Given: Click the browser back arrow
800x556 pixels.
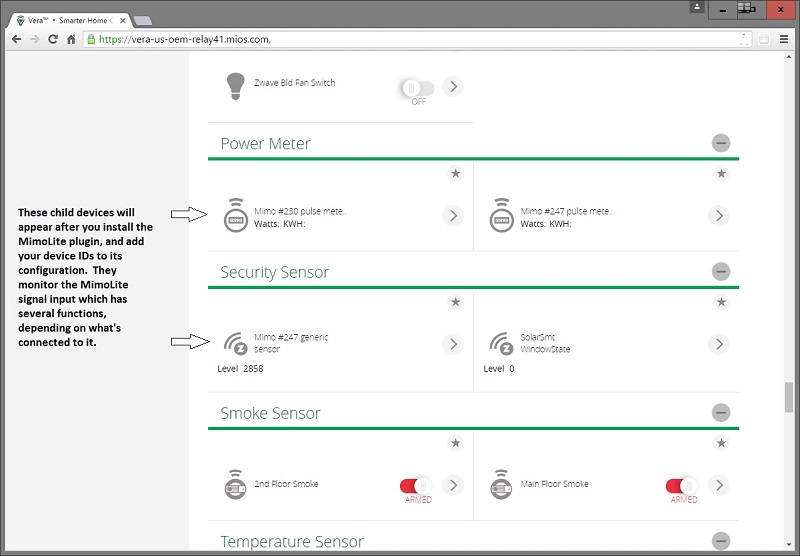Looking at the screenshot, I should (16, 39).
